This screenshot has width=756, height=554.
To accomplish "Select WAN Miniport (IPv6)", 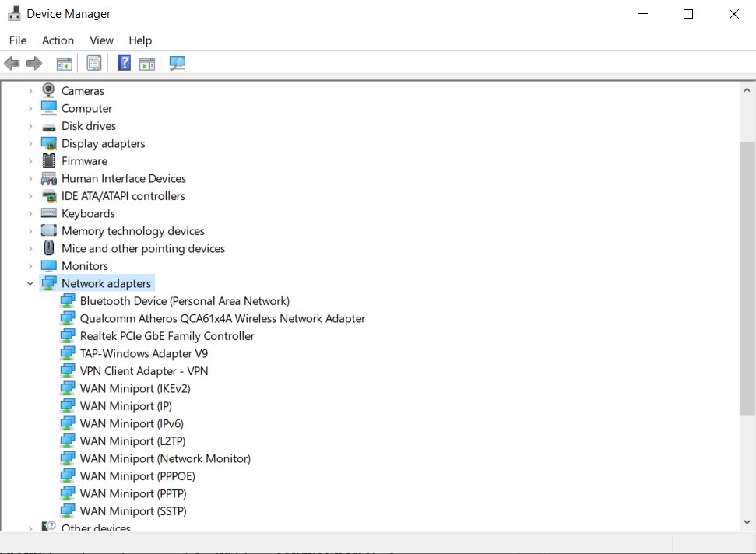I will coord(132,423).
